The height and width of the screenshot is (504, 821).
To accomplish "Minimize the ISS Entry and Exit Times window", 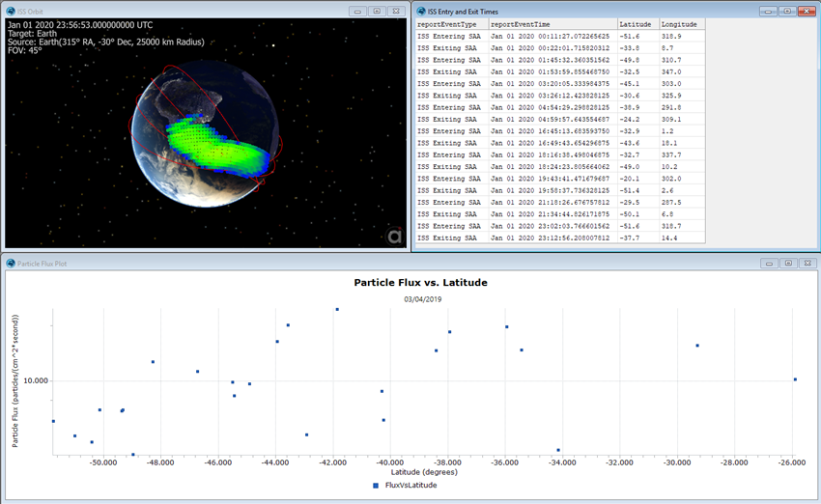I will tap(768, 11).
